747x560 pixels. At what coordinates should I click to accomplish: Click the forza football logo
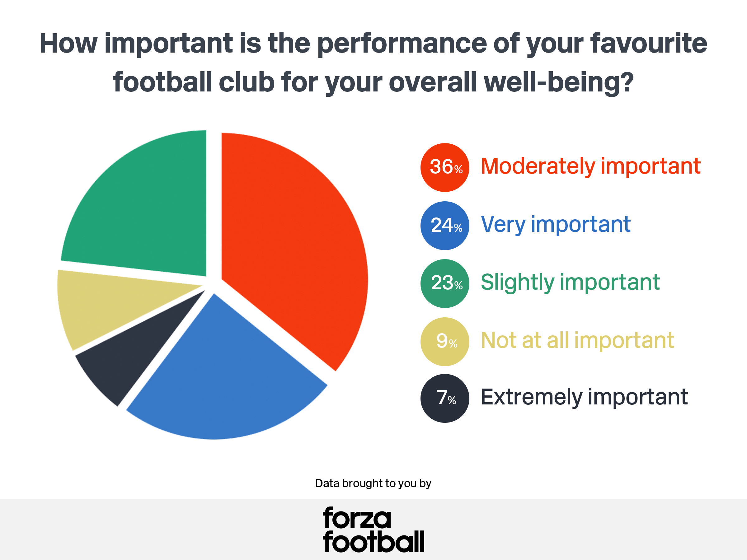coord(374,529)
